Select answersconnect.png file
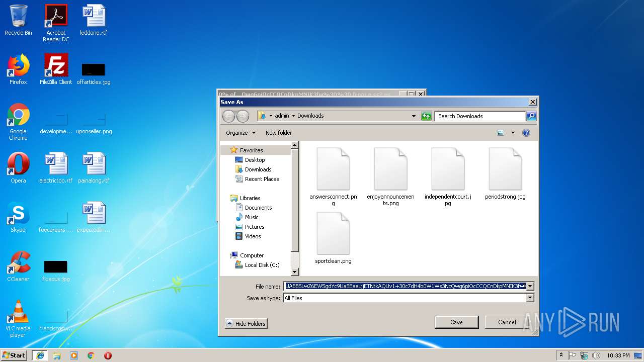 point(333,176)
